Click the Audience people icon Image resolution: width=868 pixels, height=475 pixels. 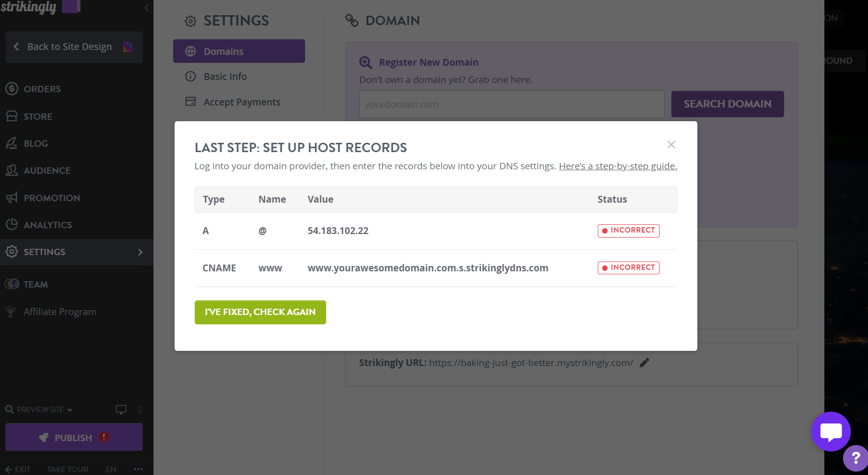[12, 170]
